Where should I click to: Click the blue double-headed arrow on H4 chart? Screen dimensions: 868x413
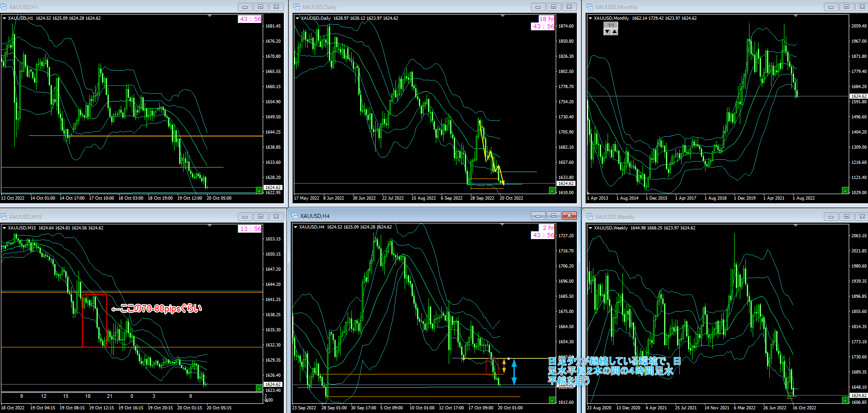click(x=514, y=372)
